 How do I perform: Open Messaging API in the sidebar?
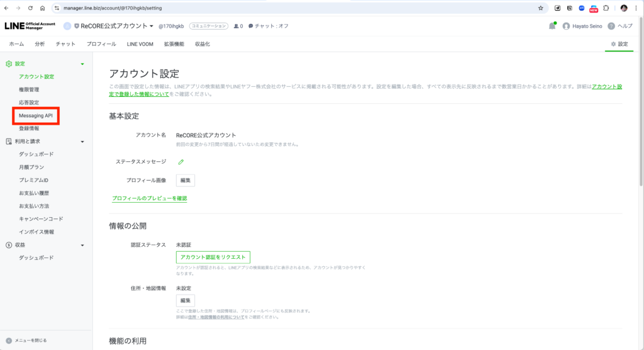pyautogui.click(x=36, y=116)
